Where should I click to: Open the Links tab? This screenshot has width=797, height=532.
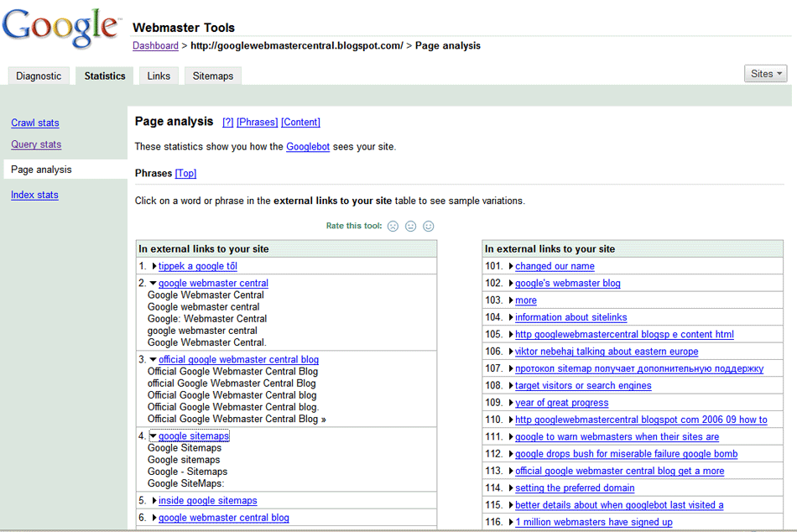(159, 76)
